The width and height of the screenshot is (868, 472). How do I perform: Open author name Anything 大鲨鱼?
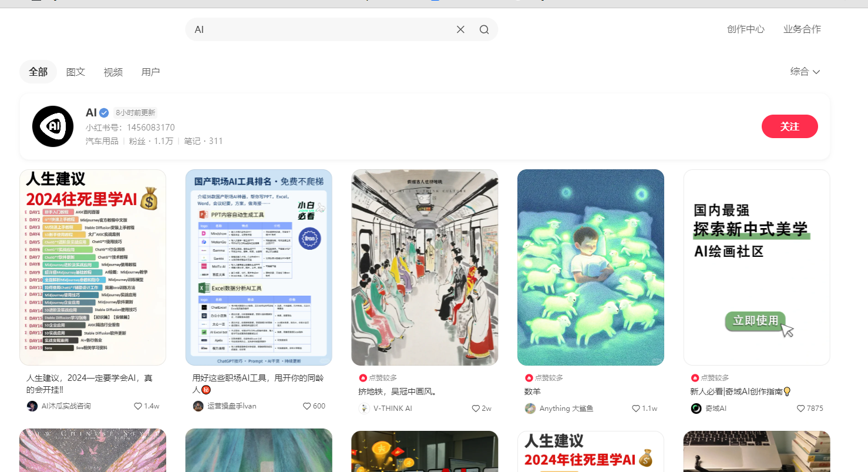click(x=566, y=408)
